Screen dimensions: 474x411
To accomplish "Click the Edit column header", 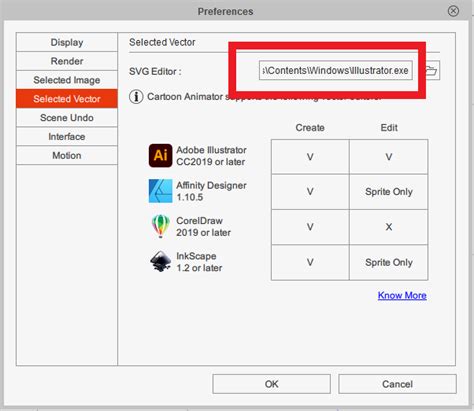I will pyautogui.click(x=389, y=128).
